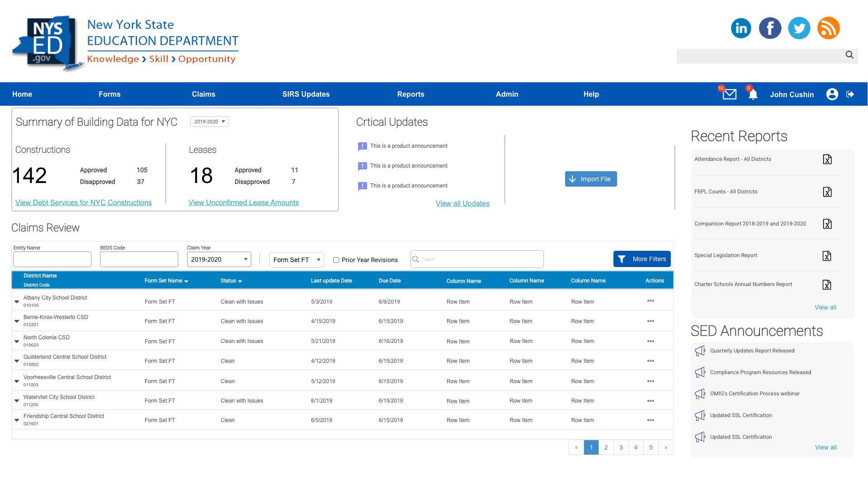The image size is (868, 488).
Task: Open actions menu for Albany City School District
Action: [x=651, y=301]
